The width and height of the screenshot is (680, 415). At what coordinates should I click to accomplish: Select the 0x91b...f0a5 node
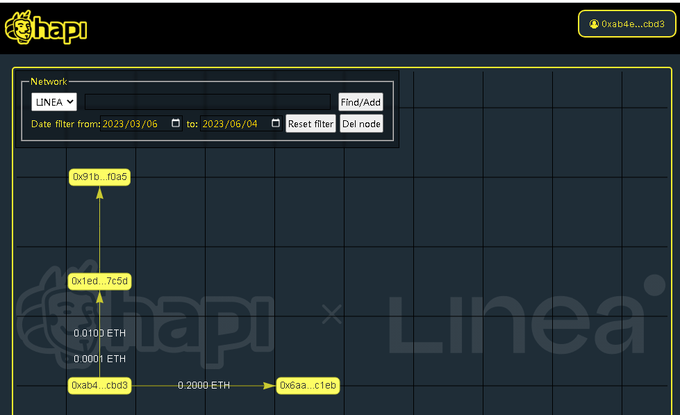(x=100, y=177)
